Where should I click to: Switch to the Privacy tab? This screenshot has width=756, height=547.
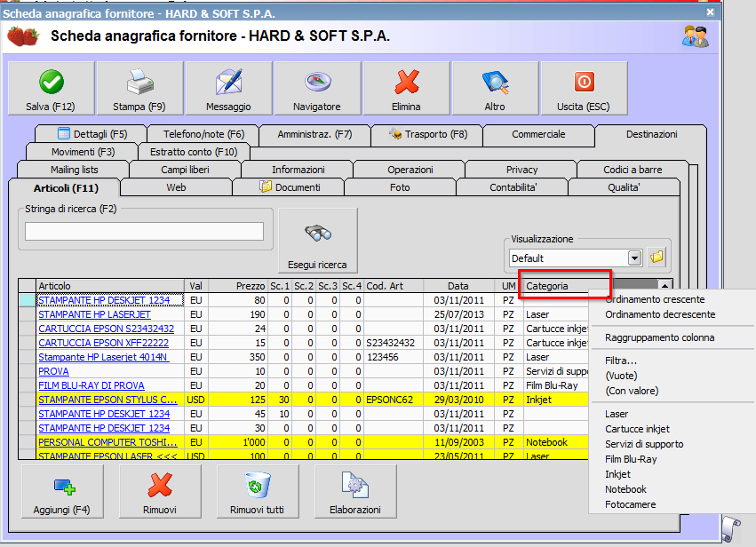tap(521, 170)
